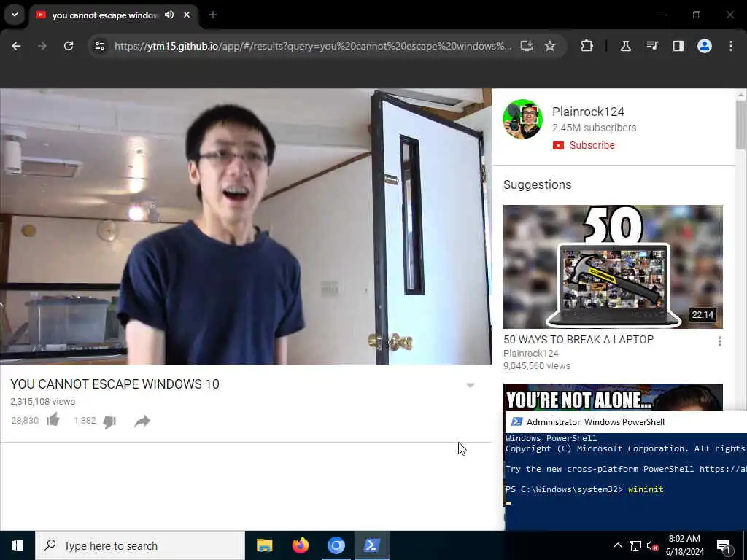
Task: Click '2,315,108 views' text
Action: tap(43, 402)
